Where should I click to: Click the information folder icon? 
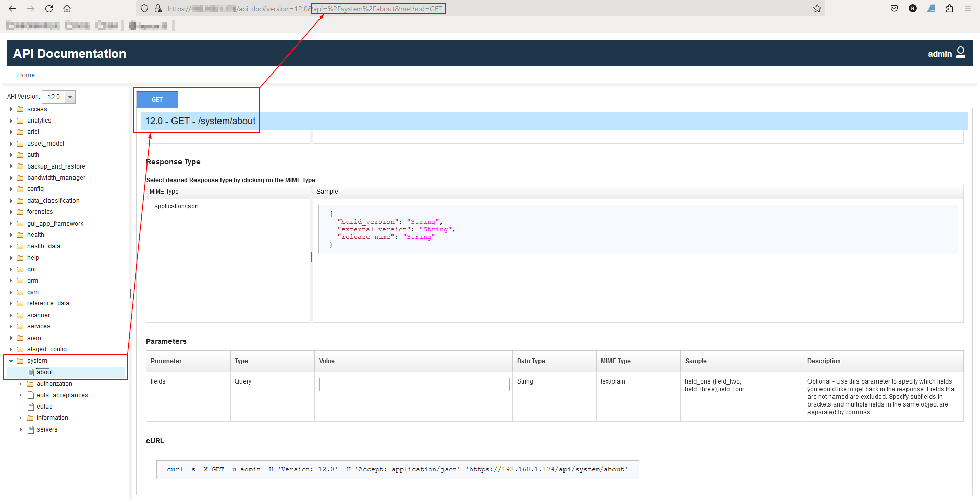pyautogui.click(x=30, y=418)
